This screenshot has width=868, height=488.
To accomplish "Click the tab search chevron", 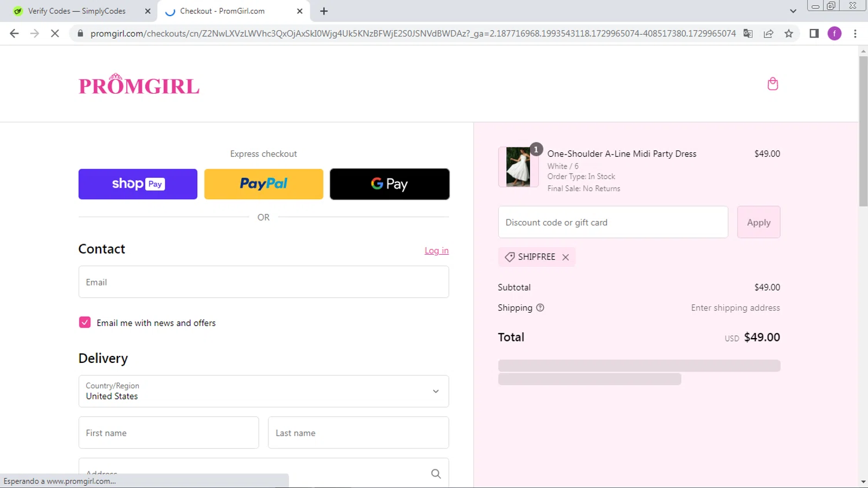I will tap(793, 11).
